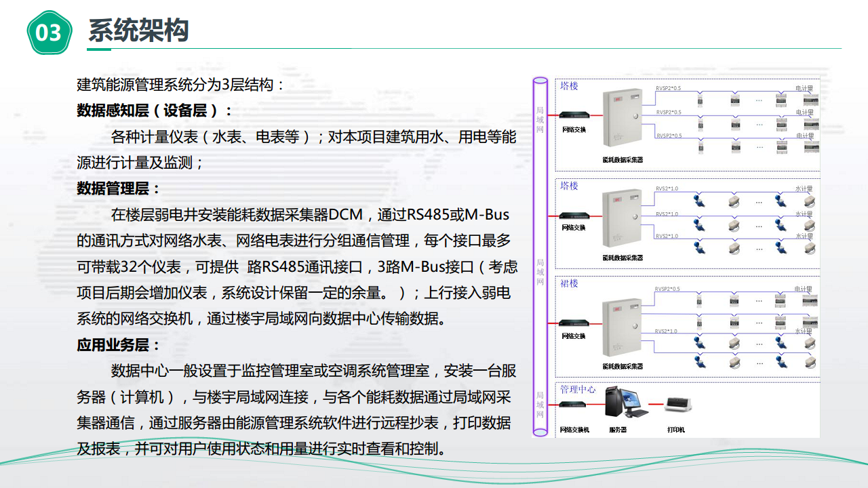Select the intro line 建筑能源管理系统分为3层结构：

pyautogui.click(x=181, y=85)
